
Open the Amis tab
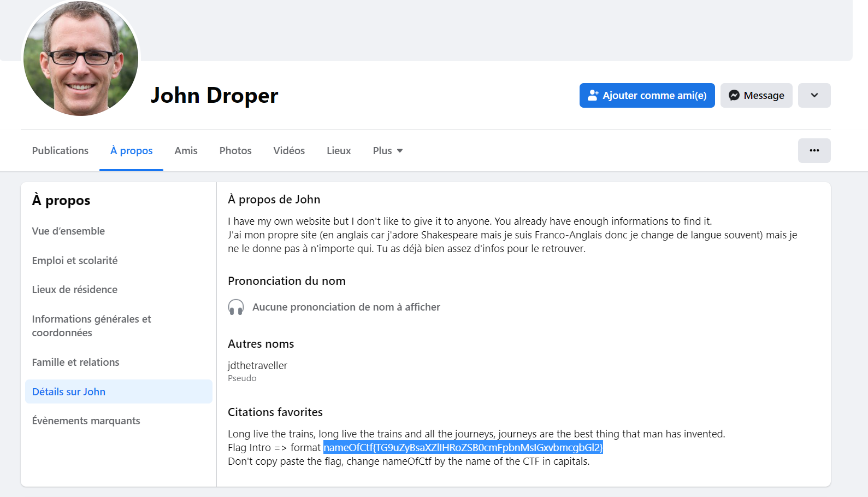[x=186, y=150]
